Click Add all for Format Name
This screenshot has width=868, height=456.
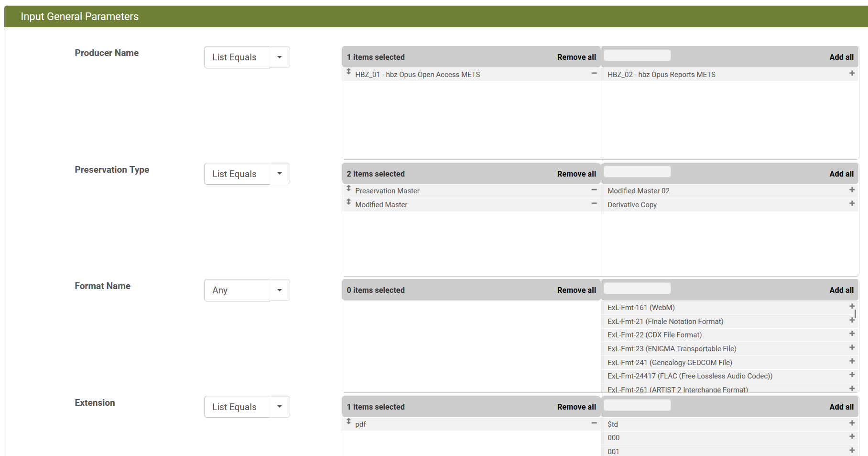pos(841,290)
